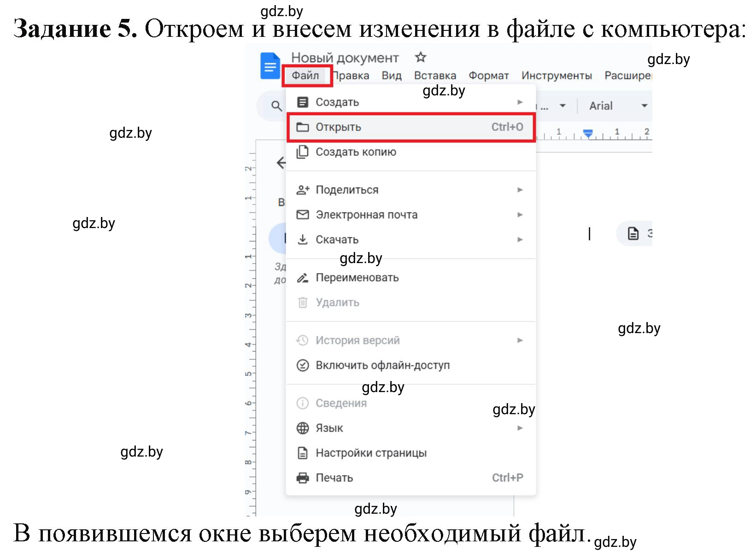Click the document icon next to Создать
The width and height of the screenshot is (756, 557).
pos(302,102)
